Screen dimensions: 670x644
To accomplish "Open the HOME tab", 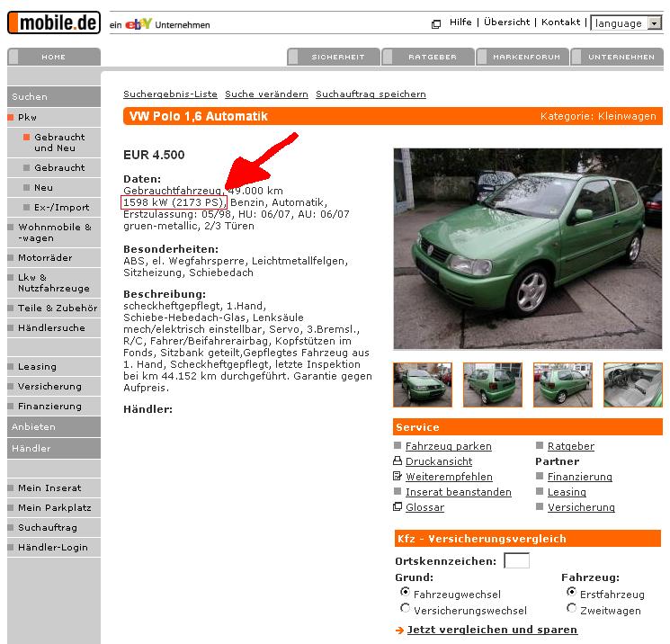I will 54,57.
